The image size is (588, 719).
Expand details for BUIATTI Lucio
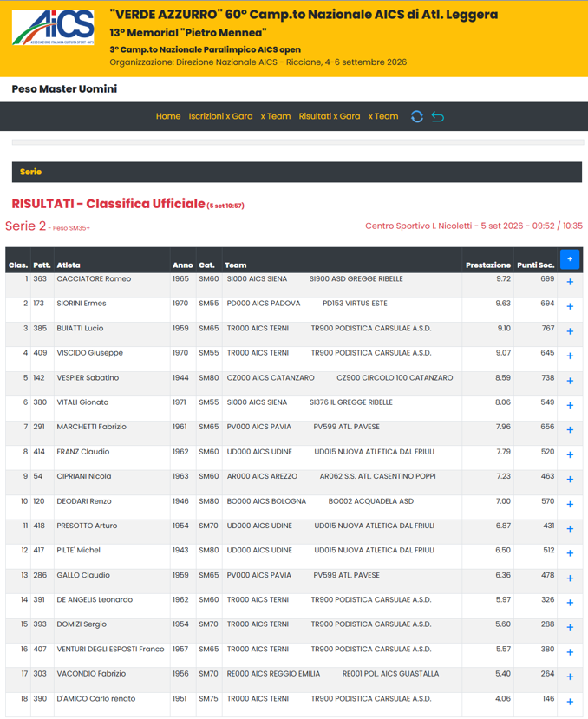(570, 331)
